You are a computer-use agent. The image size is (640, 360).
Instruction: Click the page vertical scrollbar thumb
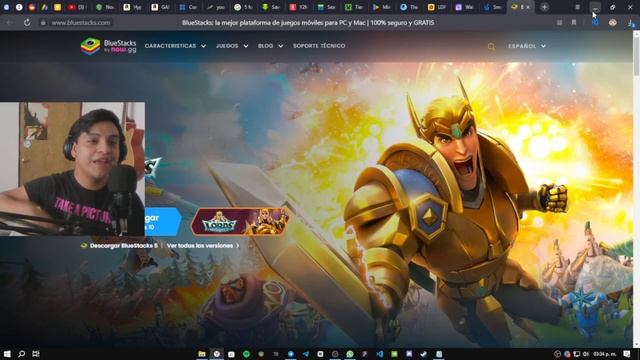click(636, 56)
